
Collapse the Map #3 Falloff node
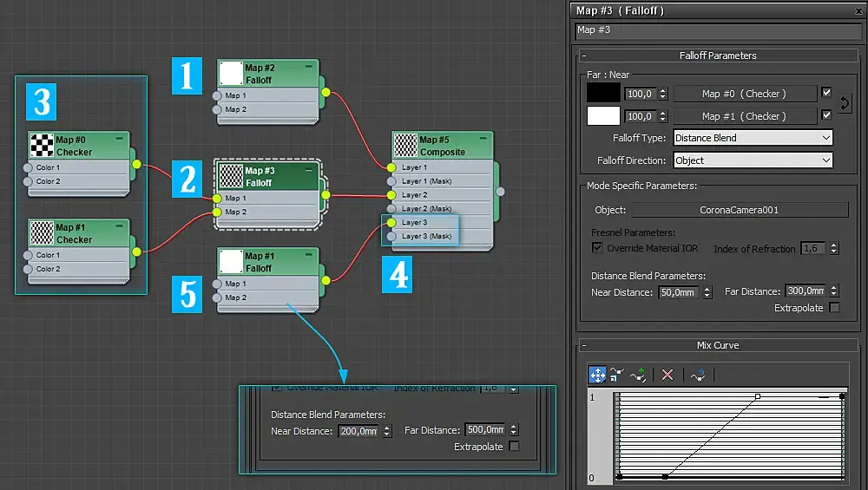pyautogui.click(x=309, y=170)
